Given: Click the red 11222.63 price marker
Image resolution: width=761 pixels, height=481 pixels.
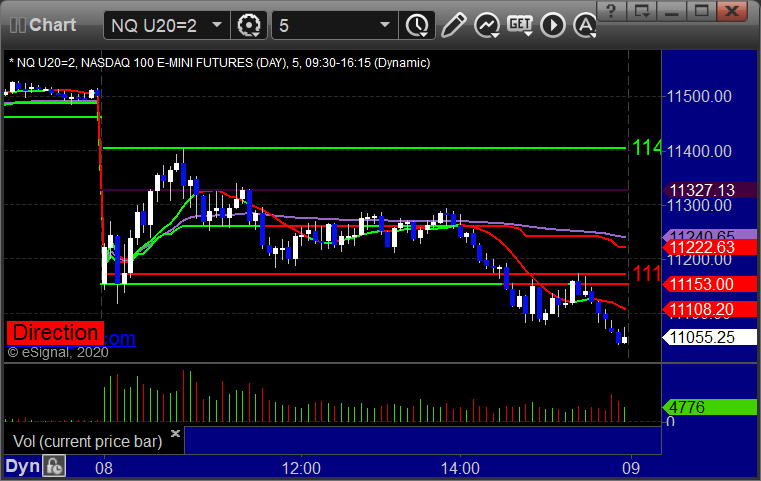Looking at the screenshot, I should 709,248.
